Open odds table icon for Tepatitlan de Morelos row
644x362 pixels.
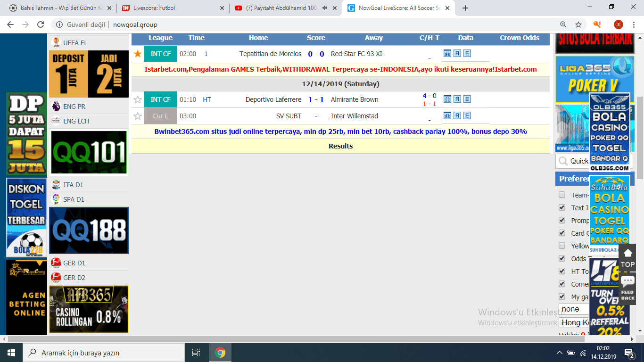tap(447, 53)
